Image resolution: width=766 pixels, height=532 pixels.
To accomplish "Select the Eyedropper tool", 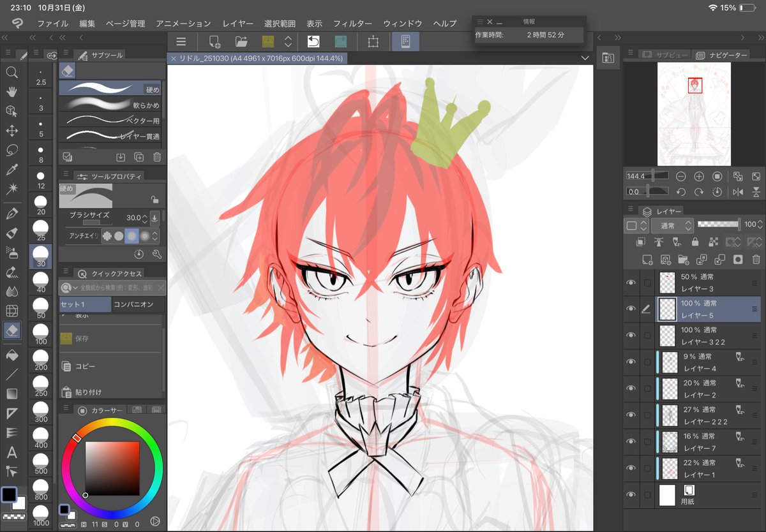I will [11, 170].
